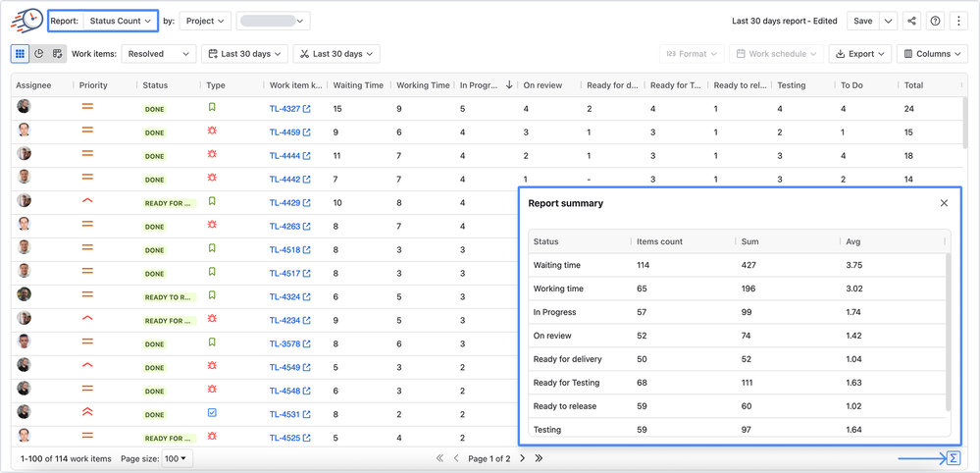Open the Status Count report dropdown
The image size is (980, 473).
click(x=120, y=21)
